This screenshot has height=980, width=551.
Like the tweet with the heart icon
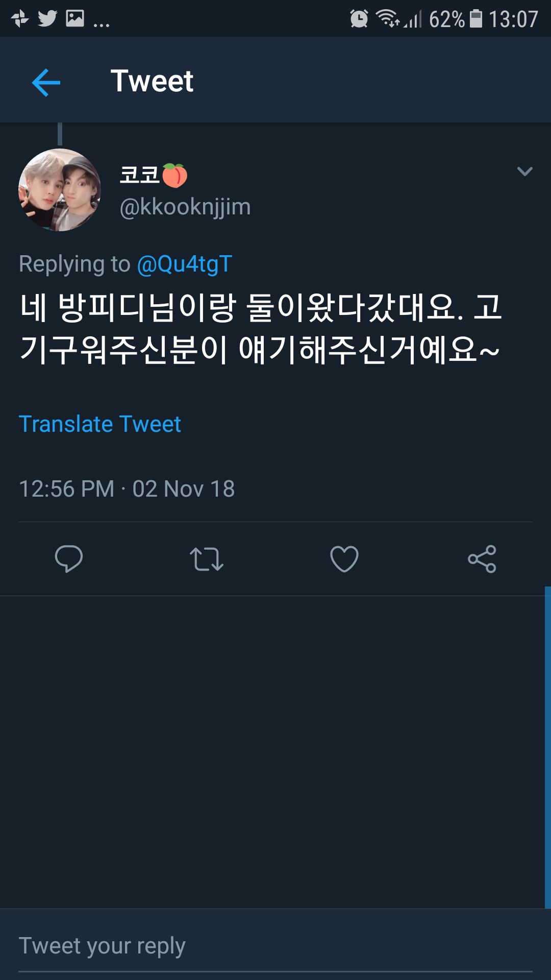[344, 559]
